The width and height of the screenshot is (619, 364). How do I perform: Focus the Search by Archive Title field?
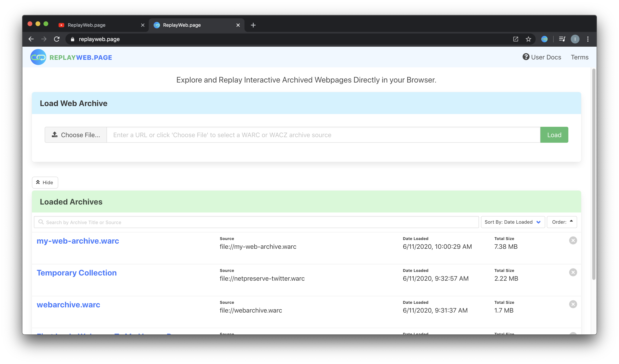(x=256, y=222)
